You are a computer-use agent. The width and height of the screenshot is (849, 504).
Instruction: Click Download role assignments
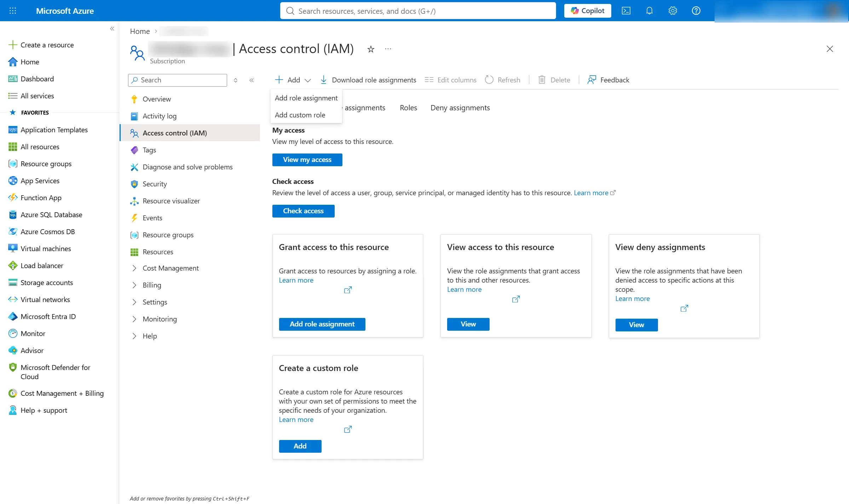368,80
